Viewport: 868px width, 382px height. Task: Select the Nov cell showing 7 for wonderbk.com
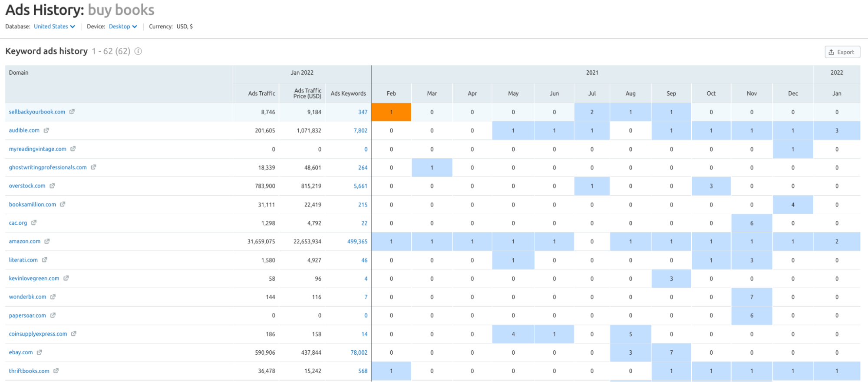click(752, 297)
